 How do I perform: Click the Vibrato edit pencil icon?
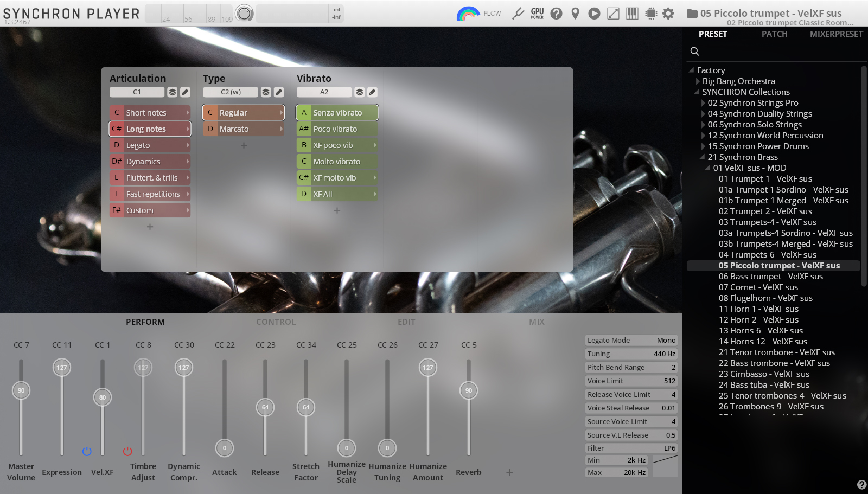pyautogui.click(x=372, y=92)
